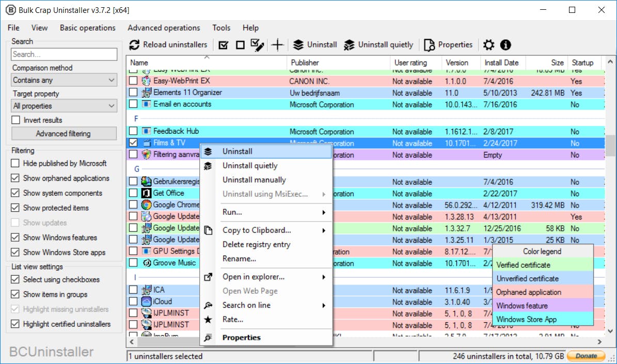The image size is (617, 364).
Task: Enable Hide published by Microsoft
Action: click(15, 163)
